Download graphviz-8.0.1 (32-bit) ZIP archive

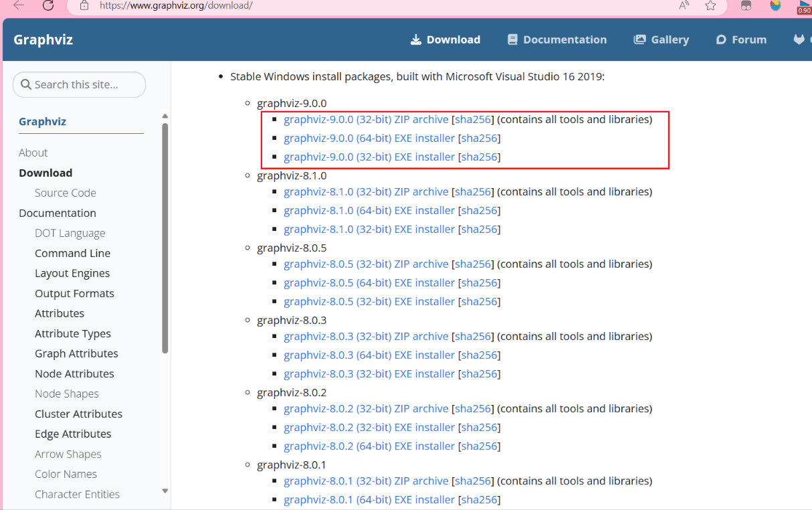(366, 481)
